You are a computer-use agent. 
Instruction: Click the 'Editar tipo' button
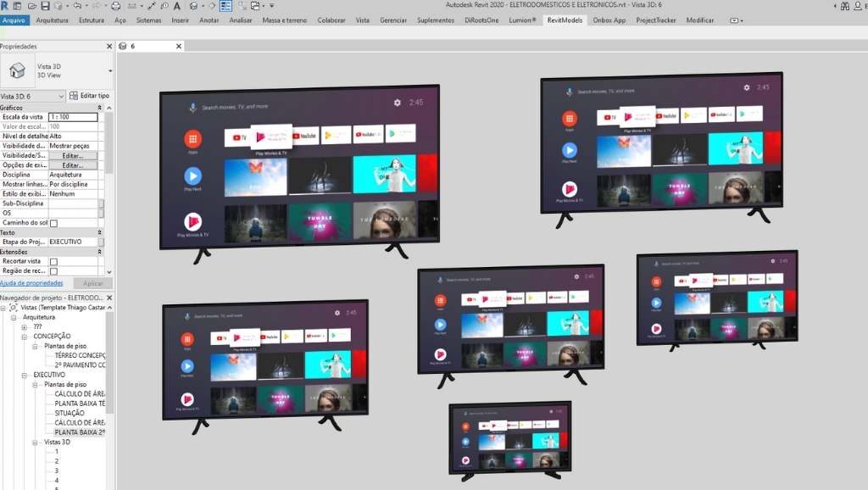click(90, 97)
